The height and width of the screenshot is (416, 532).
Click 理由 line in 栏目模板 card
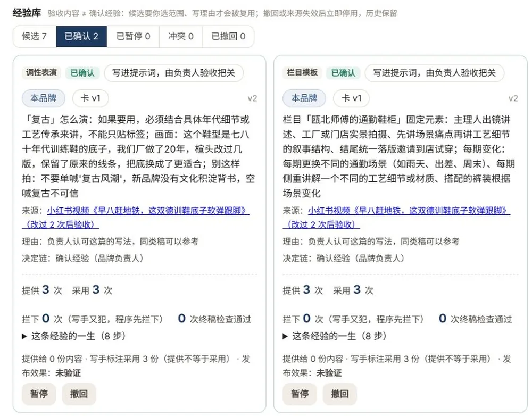pyautogui.click(x=371, y=242)
